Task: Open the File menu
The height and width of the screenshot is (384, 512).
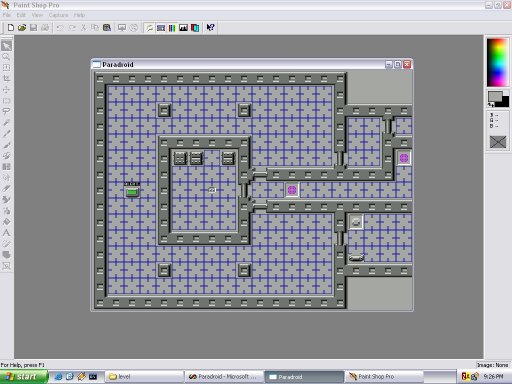Action: (6, 15)
